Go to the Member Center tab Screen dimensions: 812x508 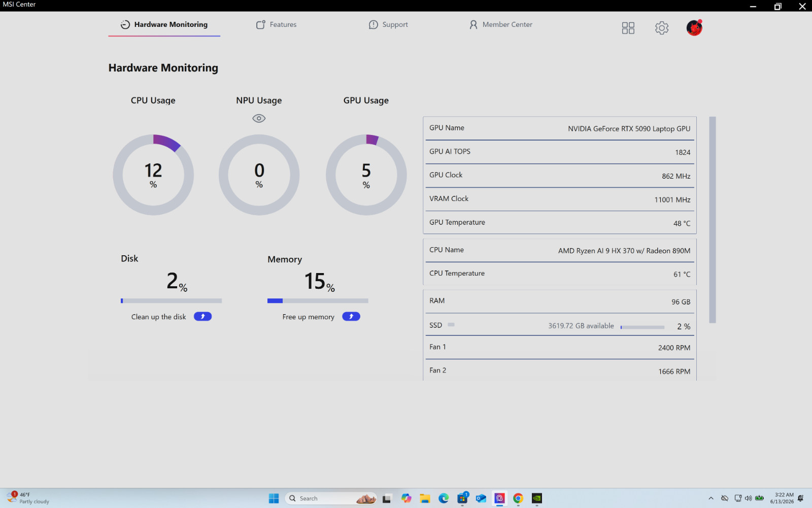point(501,24)
